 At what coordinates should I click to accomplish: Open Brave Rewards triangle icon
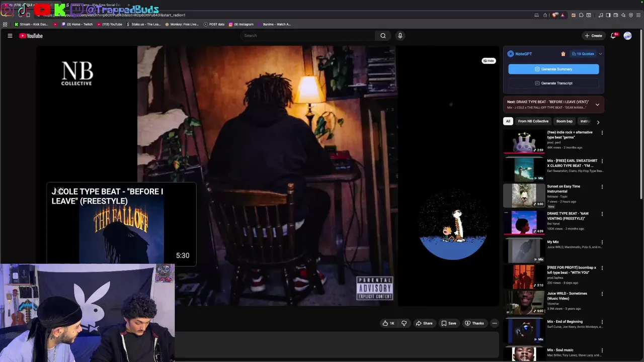click(x=562, y=15)
